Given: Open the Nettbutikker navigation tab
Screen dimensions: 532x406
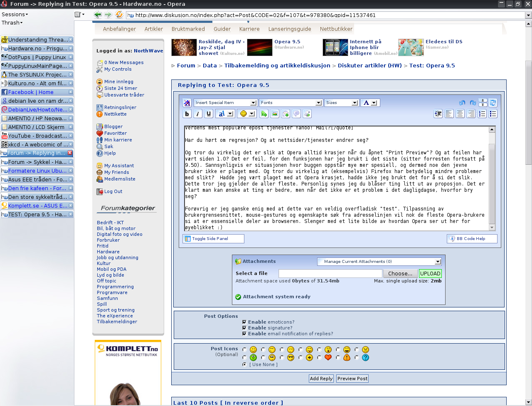Looking at the screenshot, I should [336, 29].
